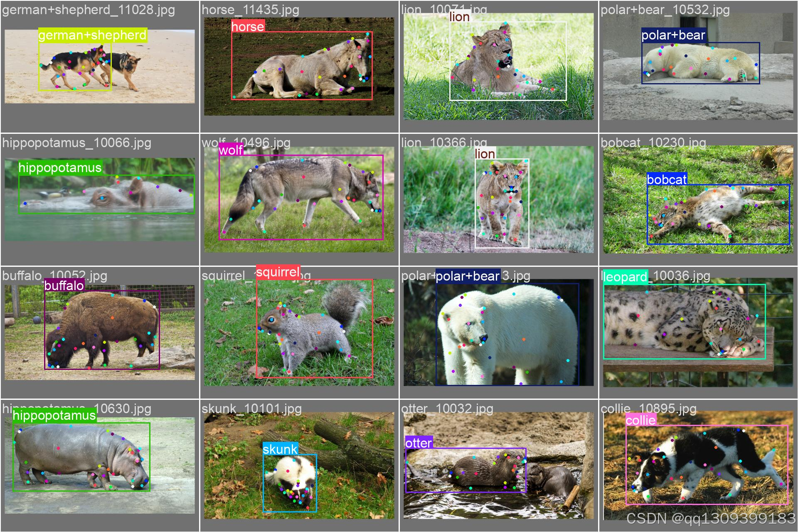This screenshot has width=798, height=532.
Task: Click the leopard label tag
Action: pos(625,277)
